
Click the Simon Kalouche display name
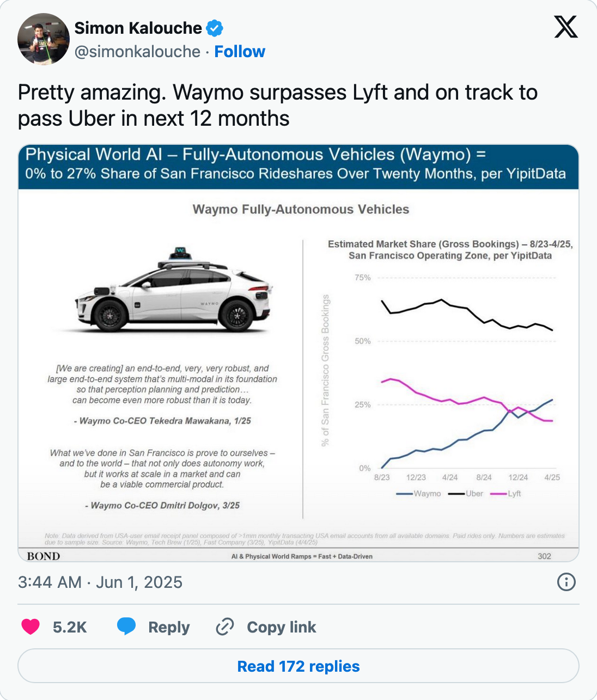pos(138,28)
